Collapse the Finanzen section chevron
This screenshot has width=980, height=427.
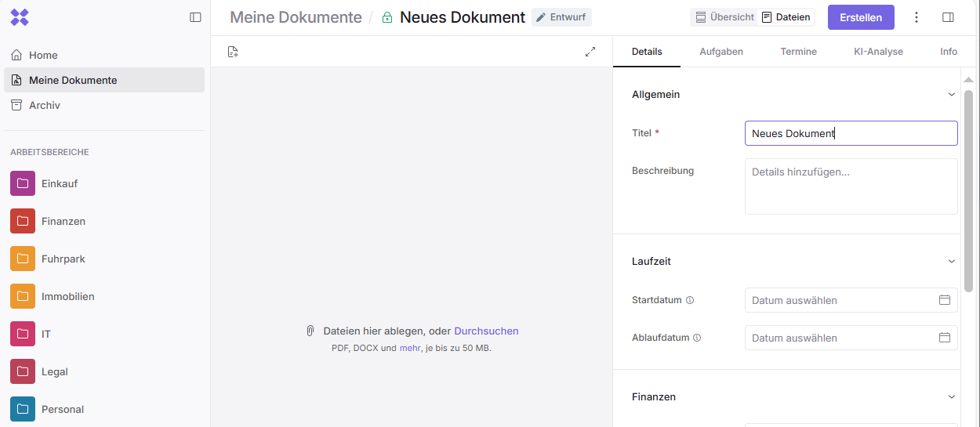click(x=952, y=397)
